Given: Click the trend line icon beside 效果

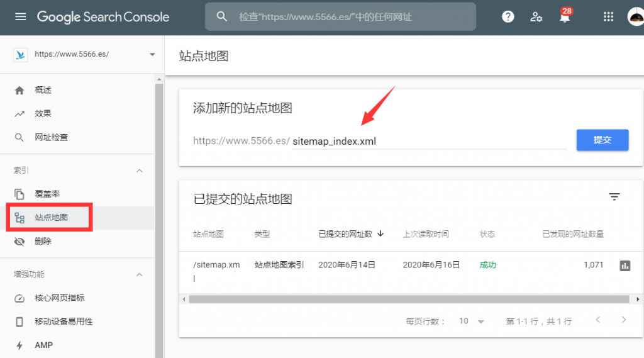Looking at the screenshot, I should (19, 114).
